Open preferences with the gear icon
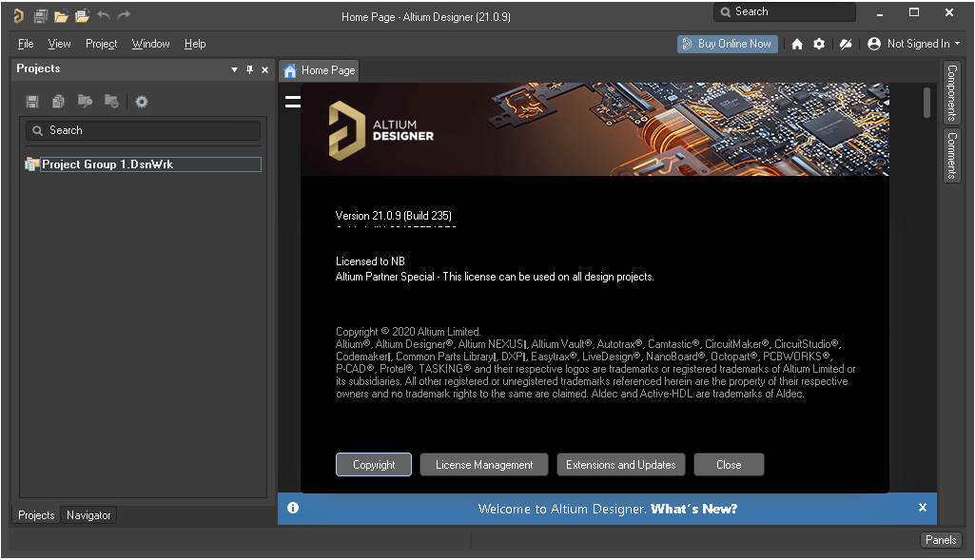This screenshot has width=975, height=560. click(819, 44)
